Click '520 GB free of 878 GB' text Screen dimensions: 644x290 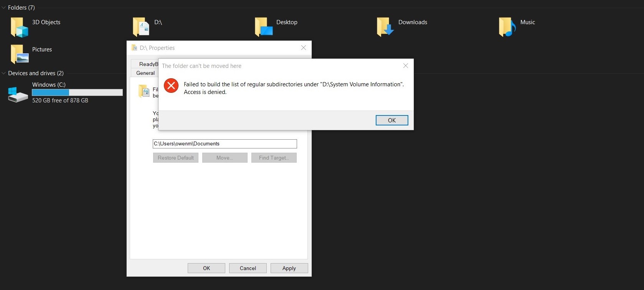tap(60, 101)
